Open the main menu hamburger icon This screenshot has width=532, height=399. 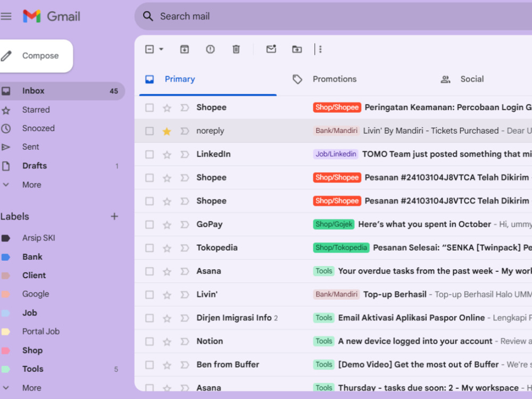[x=5, y=16]
